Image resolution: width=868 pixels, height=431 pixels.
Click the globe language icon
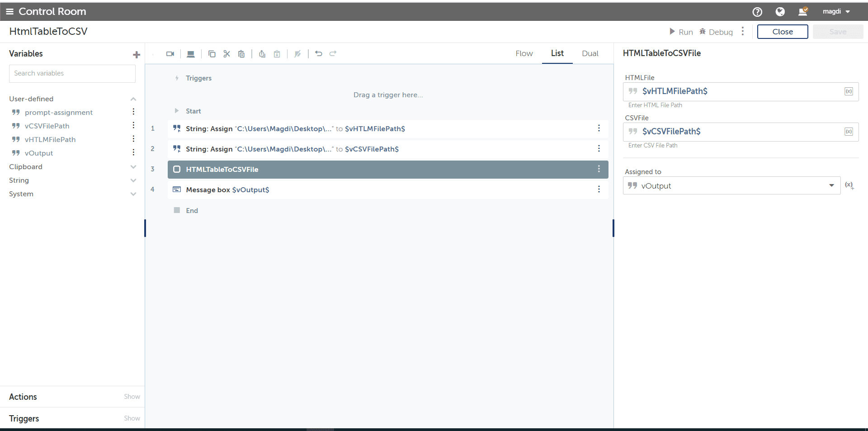point(780,12)
